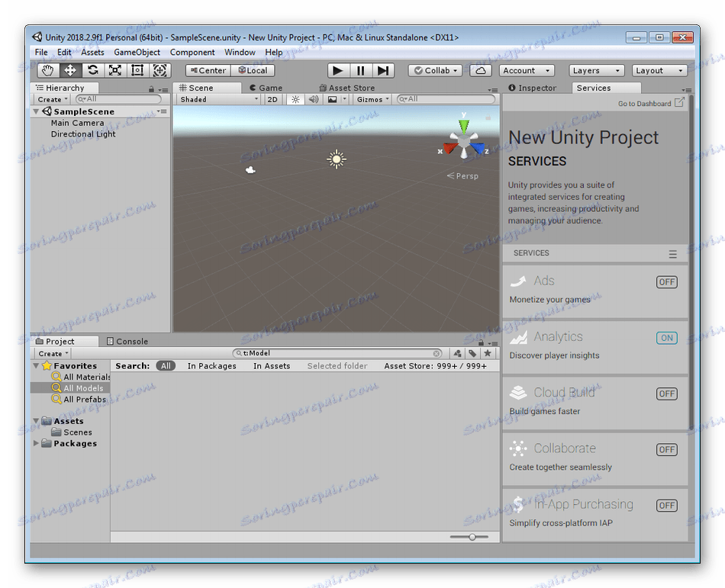
Task: Select the Rect Transform tool
Action: [x=137, y=70]
